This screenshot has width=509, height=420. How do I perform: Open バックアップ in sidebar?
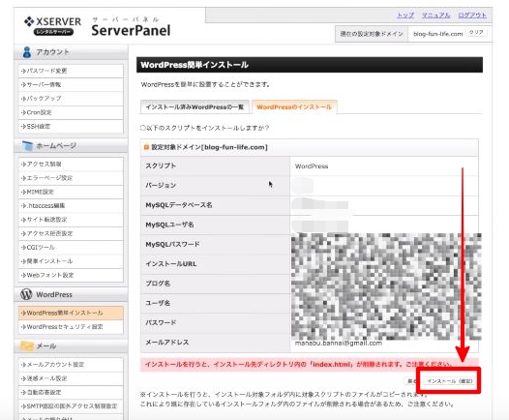[x=71, y=99]
